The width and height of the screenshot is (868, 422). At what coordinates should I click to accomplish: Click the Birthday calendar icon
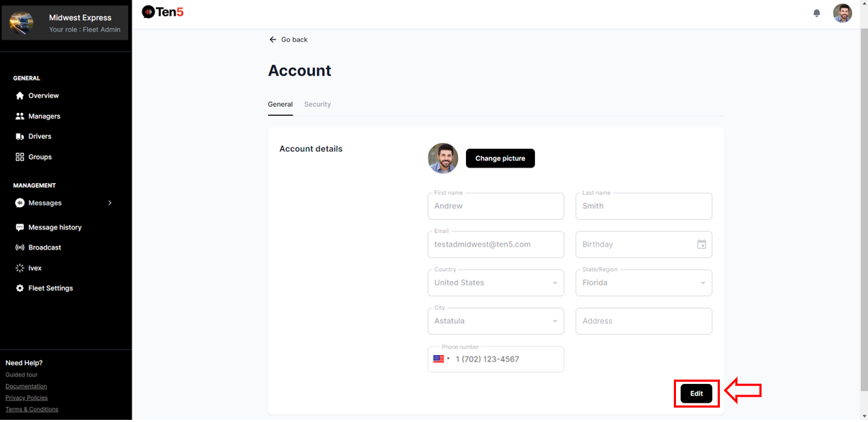point(701,244)
